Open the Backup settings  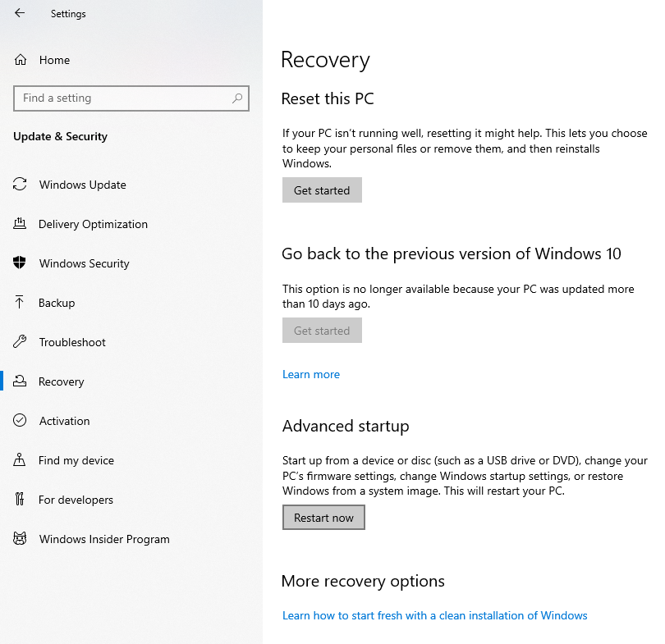pos(57,303)
